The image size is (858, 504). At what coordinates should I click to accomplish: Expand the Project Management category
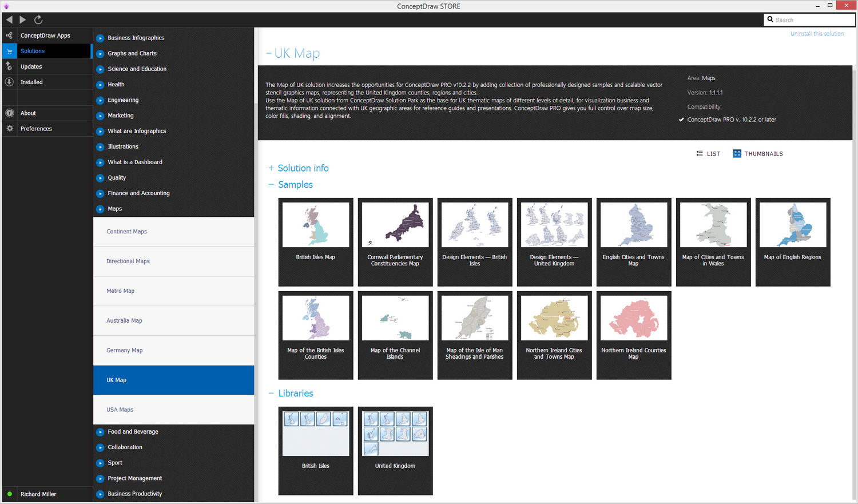click(x=100, y=478)
